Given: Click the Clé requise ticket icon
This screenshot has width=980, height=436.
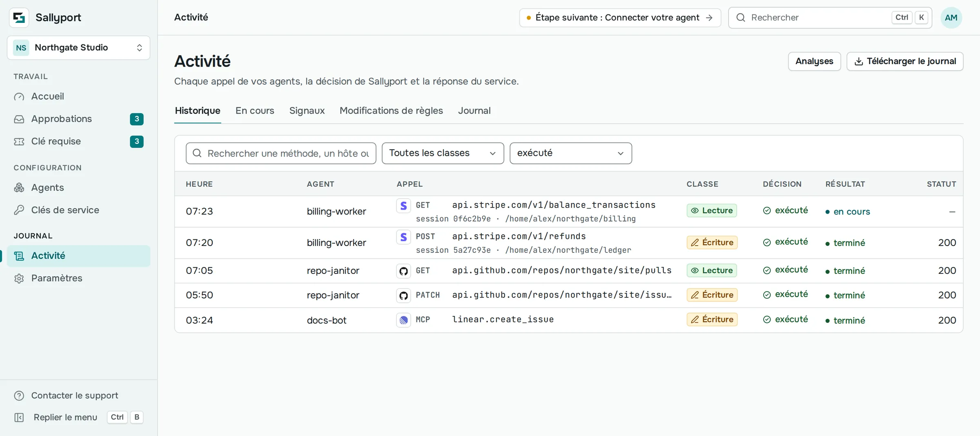Looking at the screenshot, I should 19,141.
